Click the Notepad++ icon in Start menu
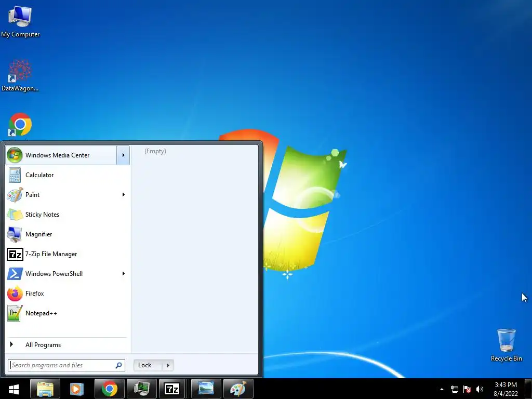 15,313
